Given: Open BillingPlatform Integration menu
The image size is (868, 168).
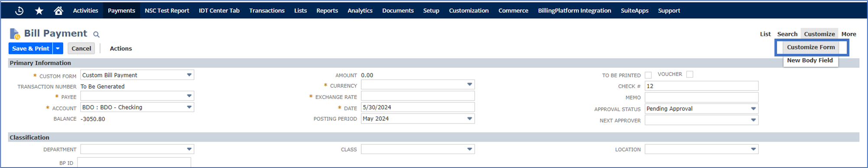Looking at the screenshot, I should pyautogui.click(x=574, y=10).
